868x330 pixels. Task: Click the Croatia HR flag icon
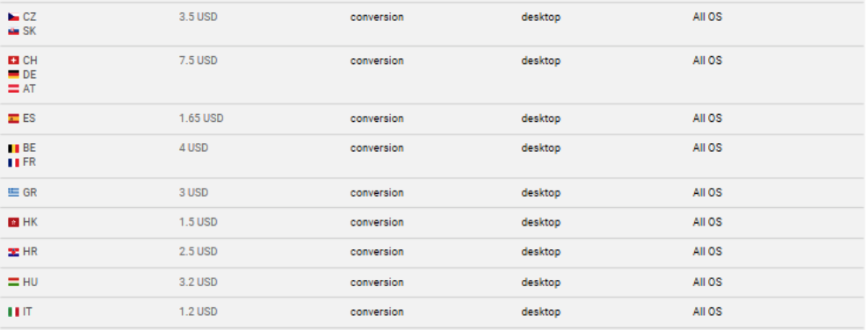click(13, 252)
